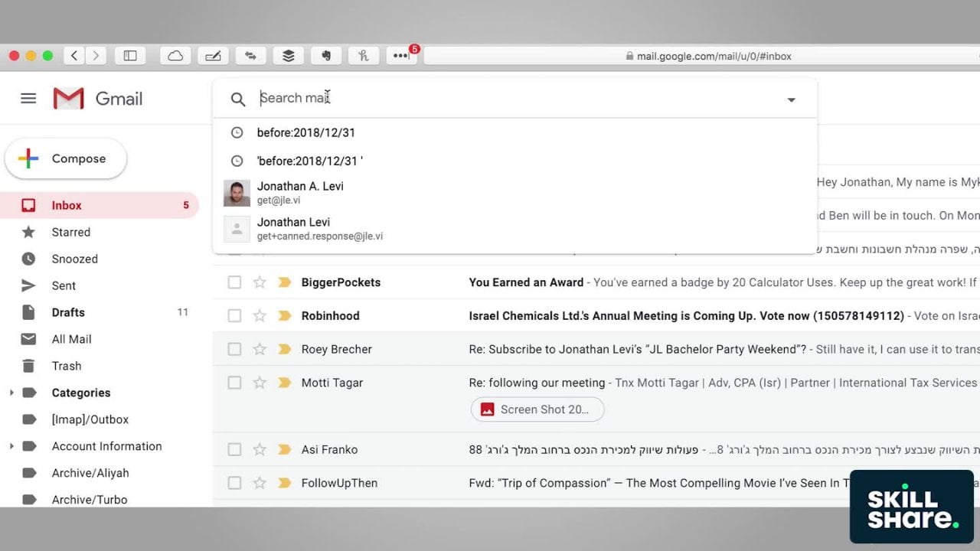
Task: Click the Compose button
Action: click(66, 159)
